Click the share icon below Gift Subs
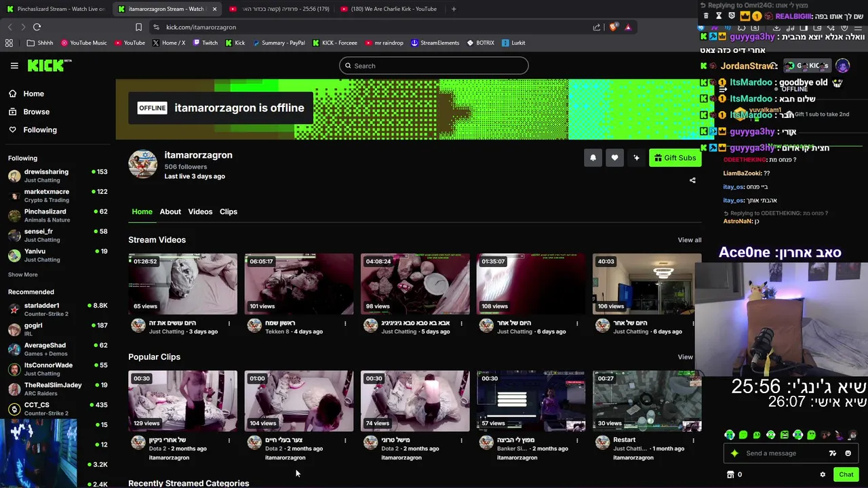Image resolution: width=868 pixels, height=488 pixels. 692,180
